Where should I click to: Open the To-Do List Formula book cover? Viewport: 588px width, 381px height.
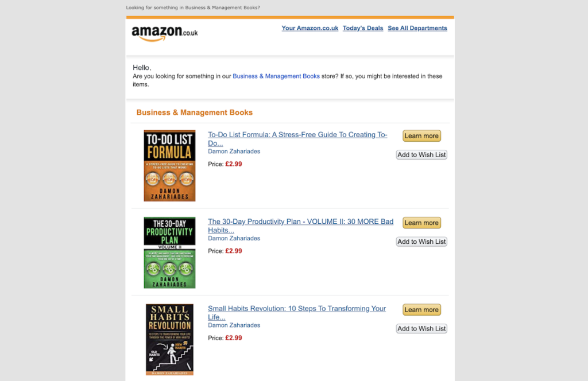169,166
